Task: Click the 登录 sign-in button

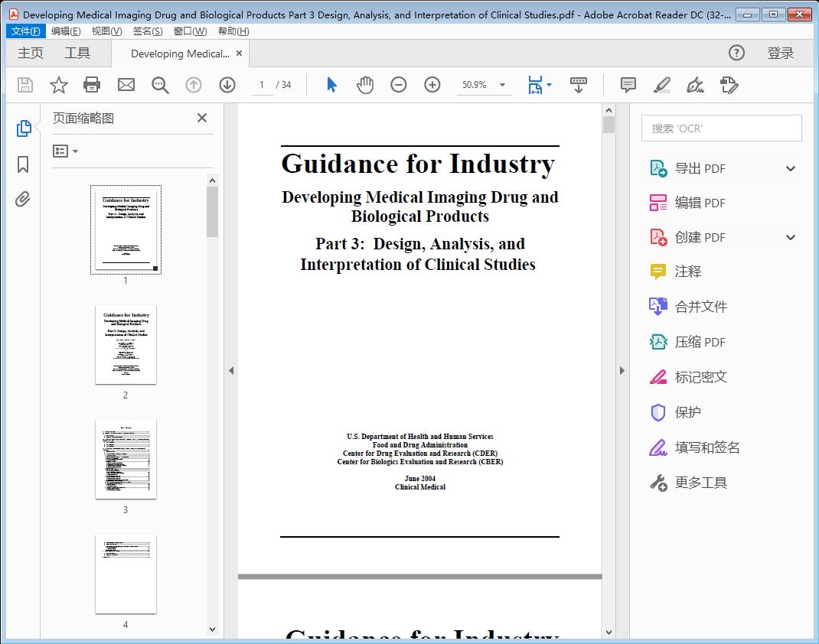Action: pyautogui.click(x=781, y=54)
